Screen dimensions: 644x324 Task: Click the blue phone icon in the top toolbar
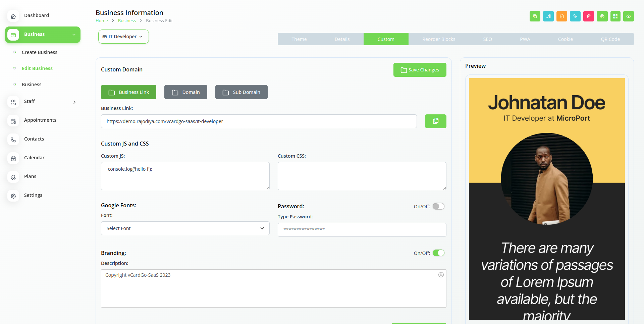click(x=575, y=16)
